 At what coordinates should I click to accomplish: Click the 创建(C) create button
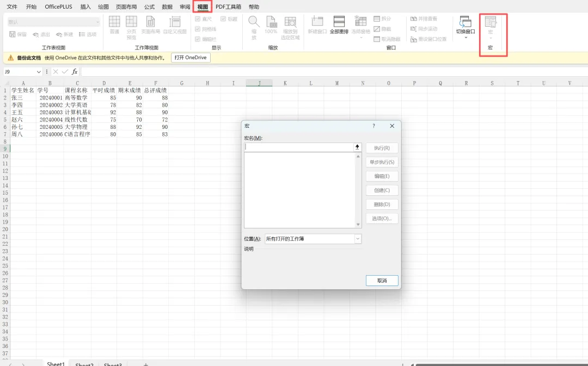coord(382,190)
